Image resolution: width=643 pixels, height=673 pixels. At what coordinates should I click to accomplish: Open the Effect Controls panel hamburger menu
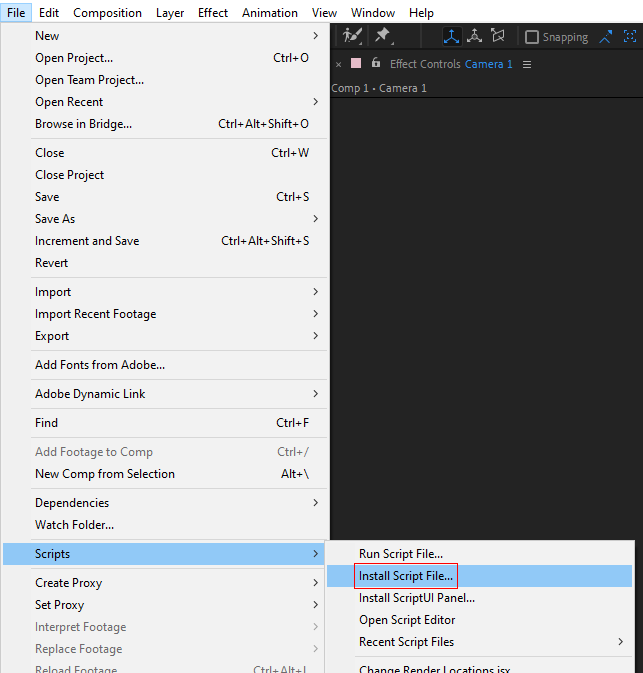click(x=527, y=64)
